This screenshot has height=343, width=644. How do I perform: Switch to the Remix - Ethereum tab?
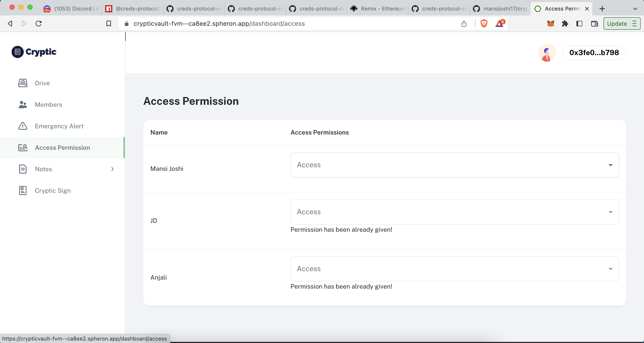(378, 9)
